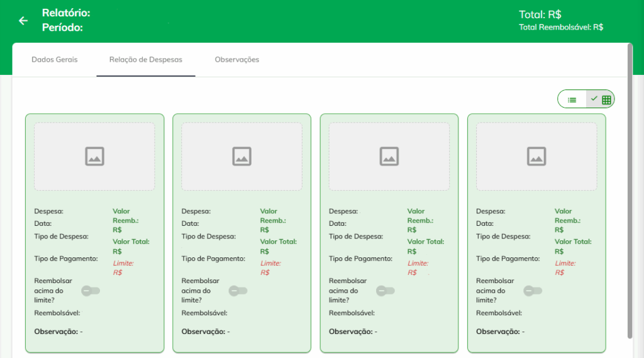The image size is (644, 358).
Task: Click Valor Total label on second card
Action: pyautogui.click(x=277, y=242)
